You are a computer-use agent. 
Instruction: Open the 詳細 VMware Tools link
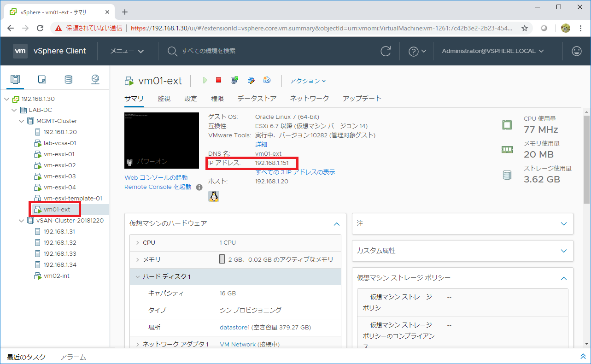261,144
